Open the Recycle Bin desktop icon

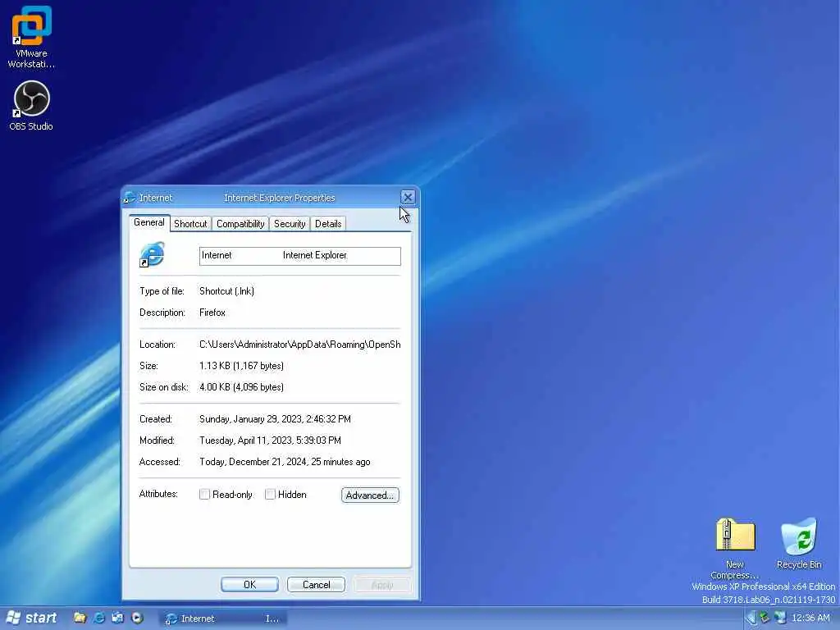(x=799, y=543)
